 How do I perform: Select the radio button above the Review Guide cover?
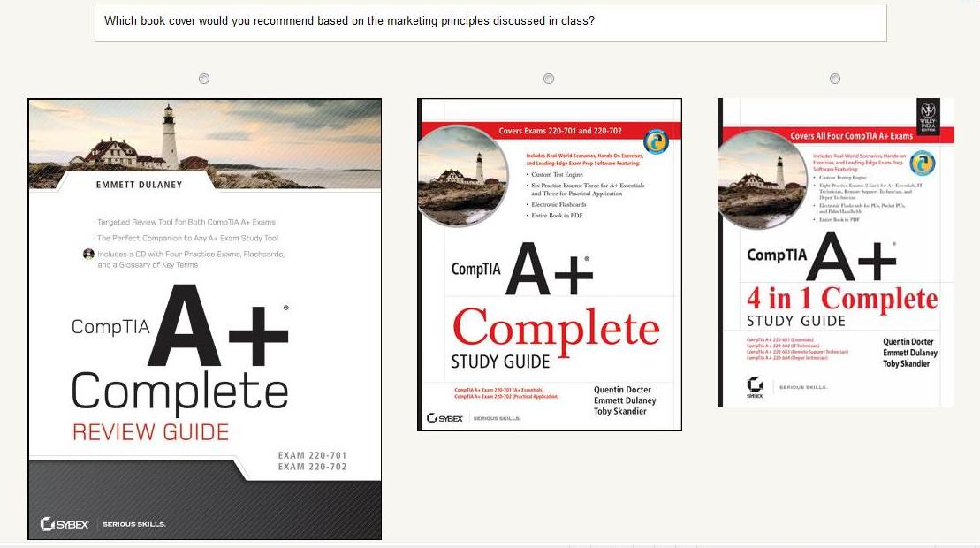[204, 79]
